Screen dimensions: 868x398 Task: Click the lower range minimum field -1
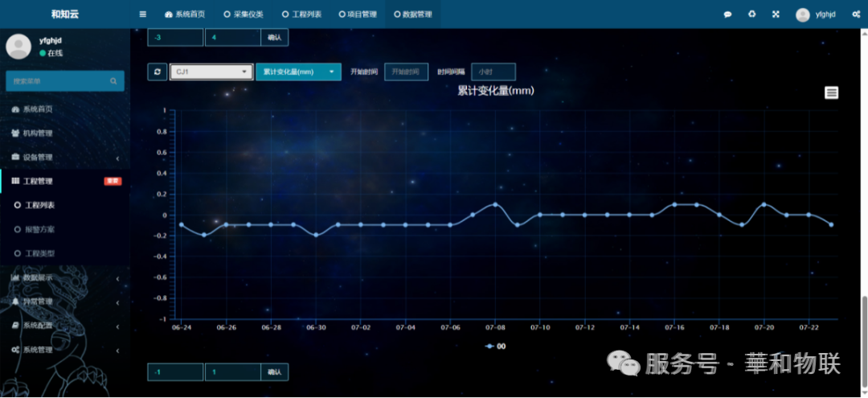(175, 372)
